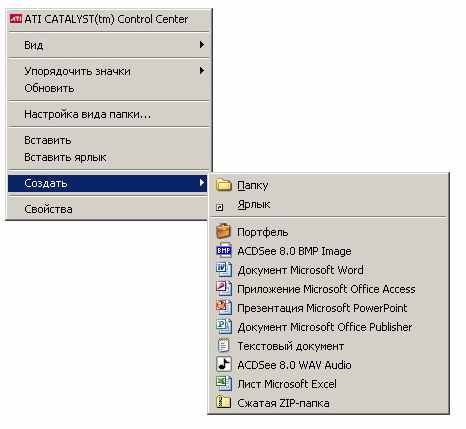
Task: Click the Excel sheet icon
Action: [x=224, y=383]
